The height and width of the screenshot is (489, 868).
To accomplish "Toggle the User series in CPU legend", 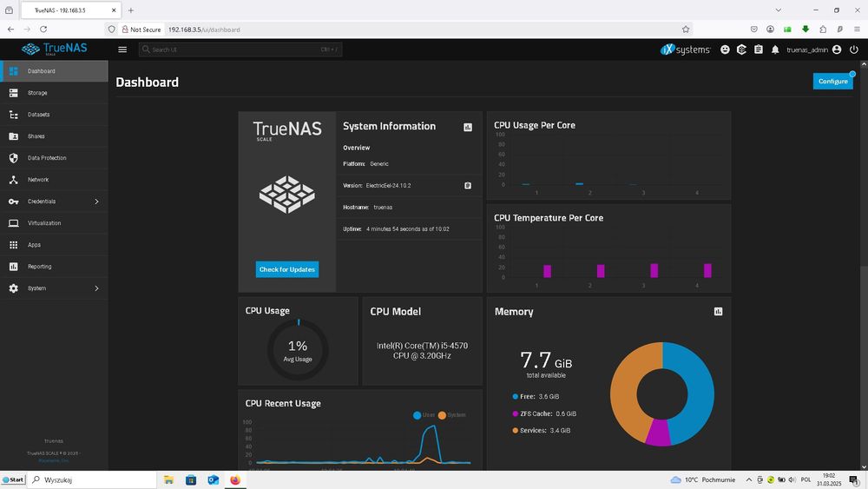I will click(424, 415).
